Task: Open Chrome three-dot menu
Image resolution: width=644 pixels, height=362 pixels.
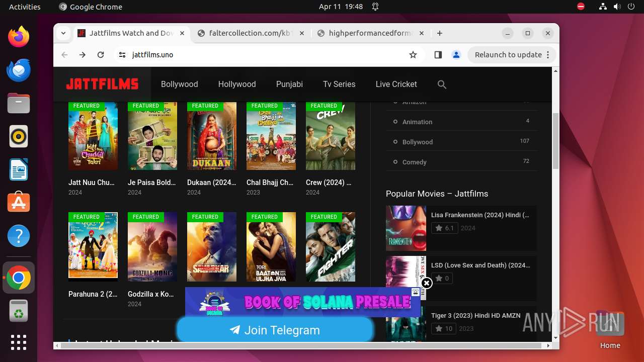Action: click(x=548, y=55)
